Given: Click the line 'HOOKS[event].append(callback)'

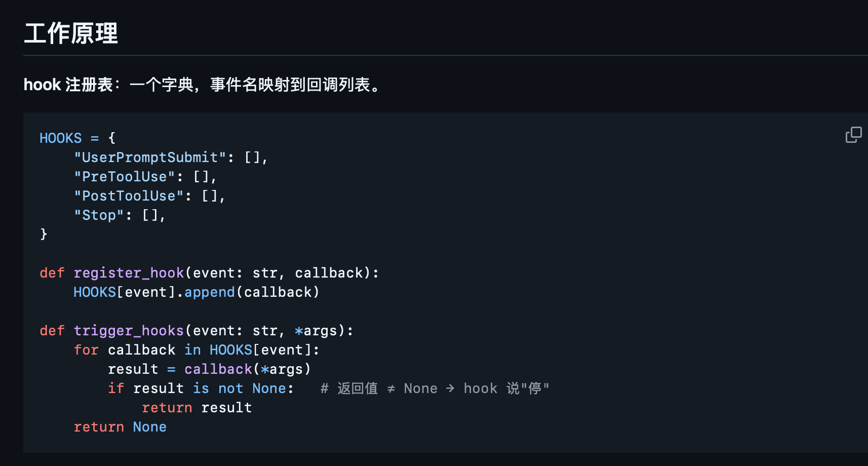Looking at the screenshot, I should 196,292.
